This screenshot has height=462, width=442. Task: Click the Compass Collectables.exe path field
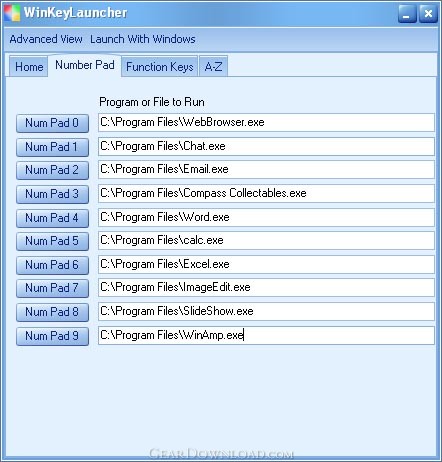point(266,193)
